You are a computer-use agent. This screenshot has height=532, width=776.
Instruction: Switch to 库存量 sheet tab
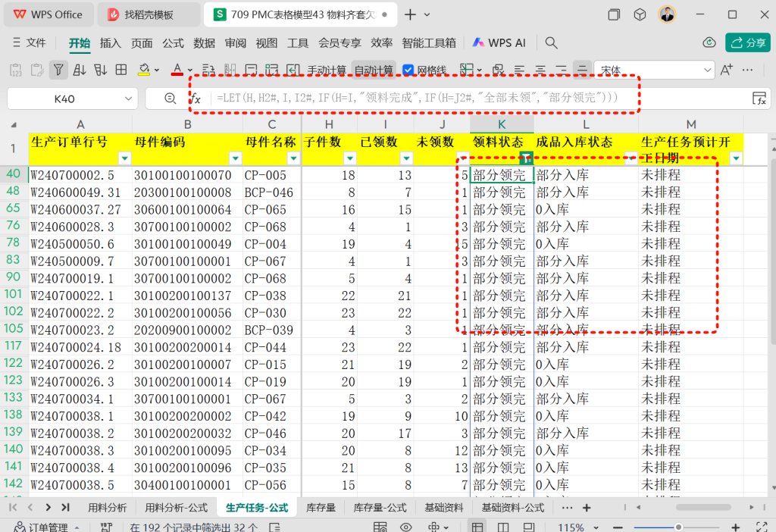tap(321, 507)
